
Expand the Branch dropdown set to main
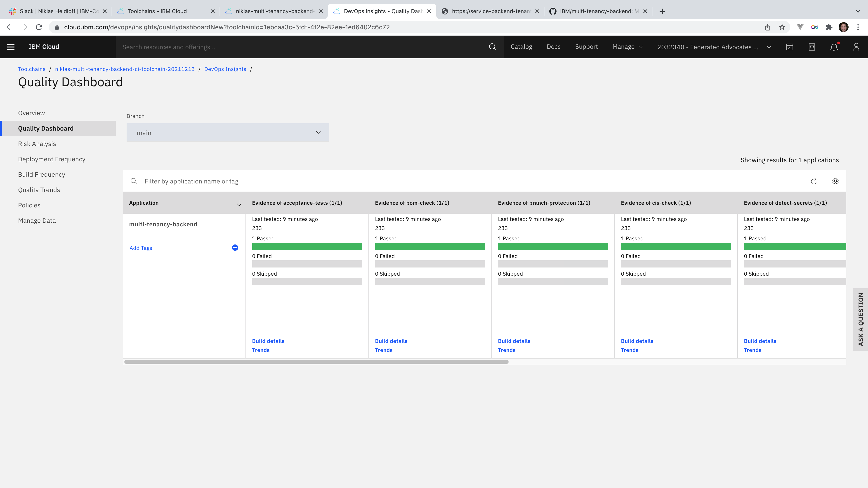click(227, 132)
